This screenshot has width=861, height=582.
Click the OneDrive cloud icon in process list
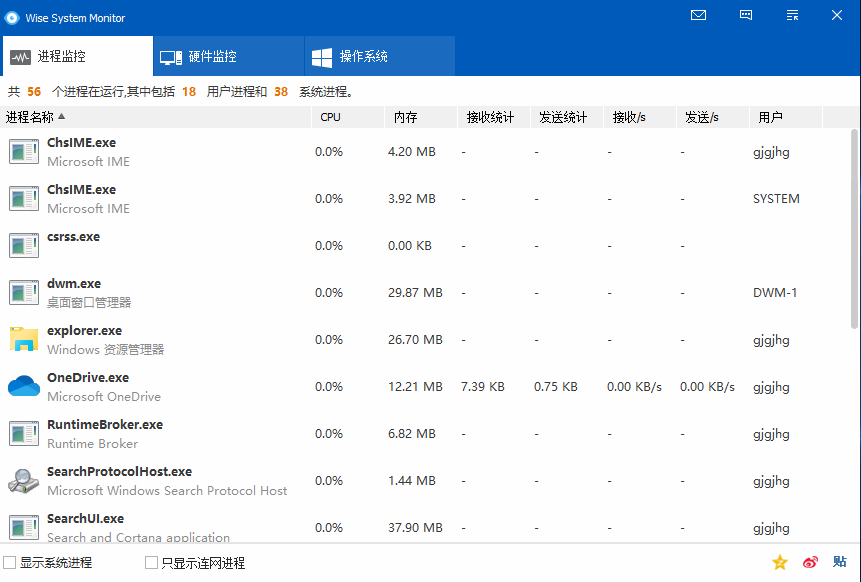click(x=23, y=385)
